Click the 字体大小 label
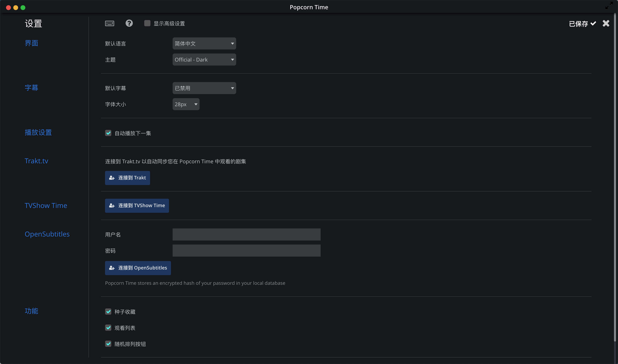618x364 pixels. click(x=115, y=105)
